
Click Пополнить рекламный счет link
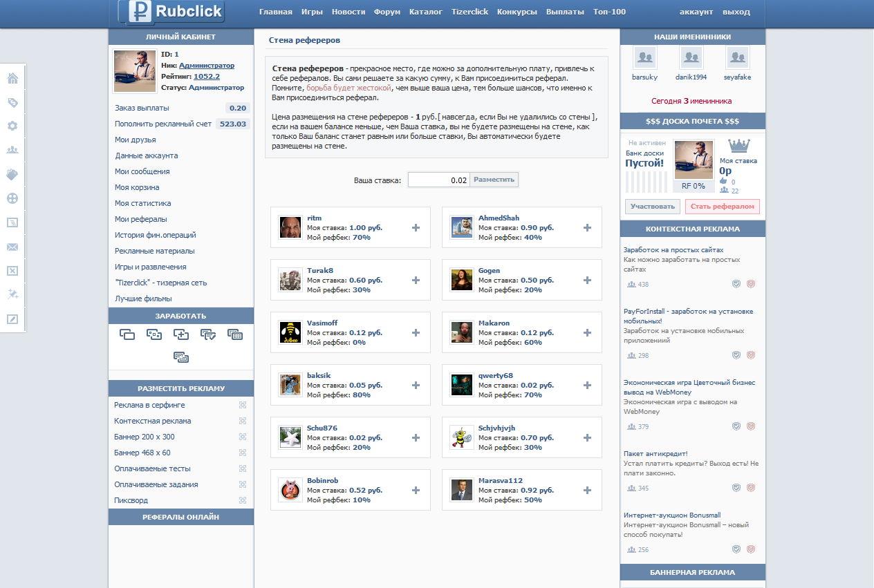(163, 124)
